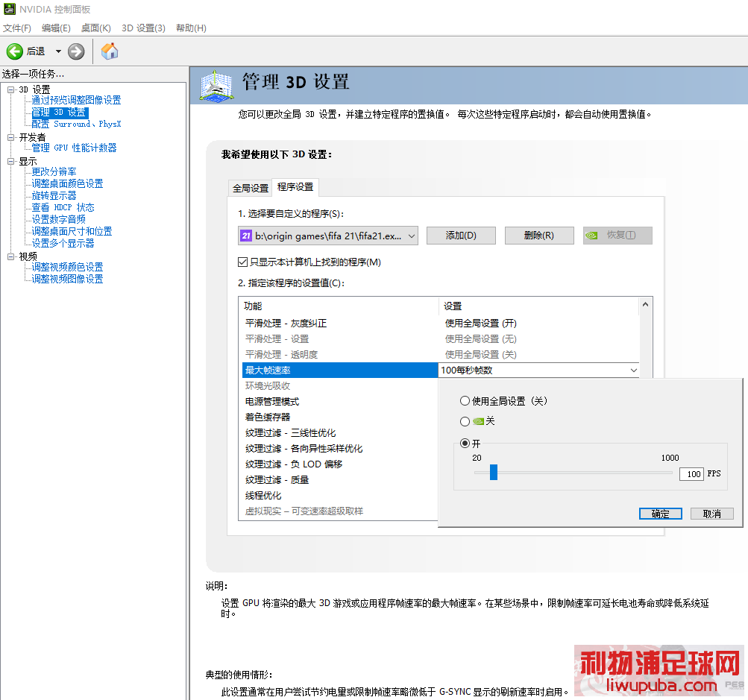Toggle 只显示本计算机上找到的程序 checkbox
This screenshot has height=700, width=748.
[x=243, y=262]
